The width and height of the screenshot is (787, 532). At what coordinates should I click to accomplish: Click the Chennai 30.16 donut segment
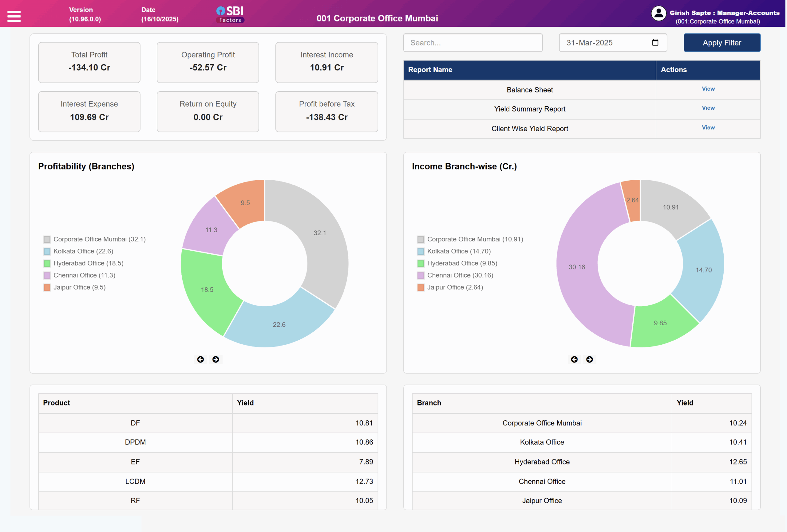577,267
